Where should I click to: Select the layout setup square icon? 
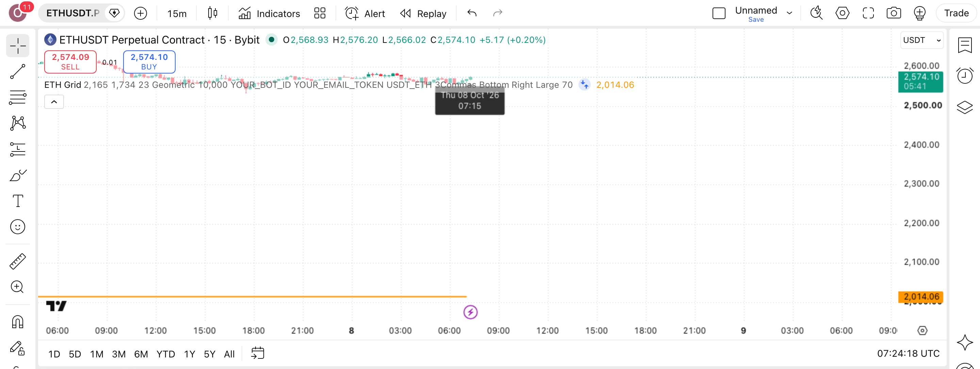(719, 13)
